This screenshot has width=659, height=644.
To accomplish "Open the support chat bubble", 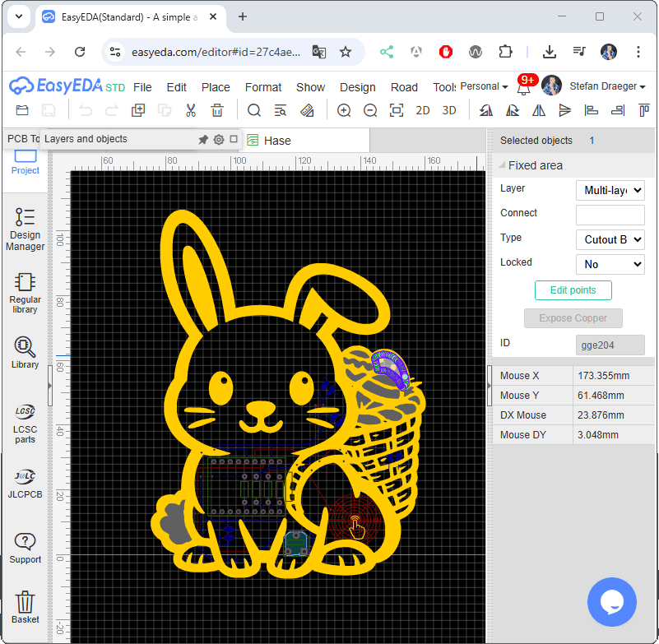I will (612, 602).
